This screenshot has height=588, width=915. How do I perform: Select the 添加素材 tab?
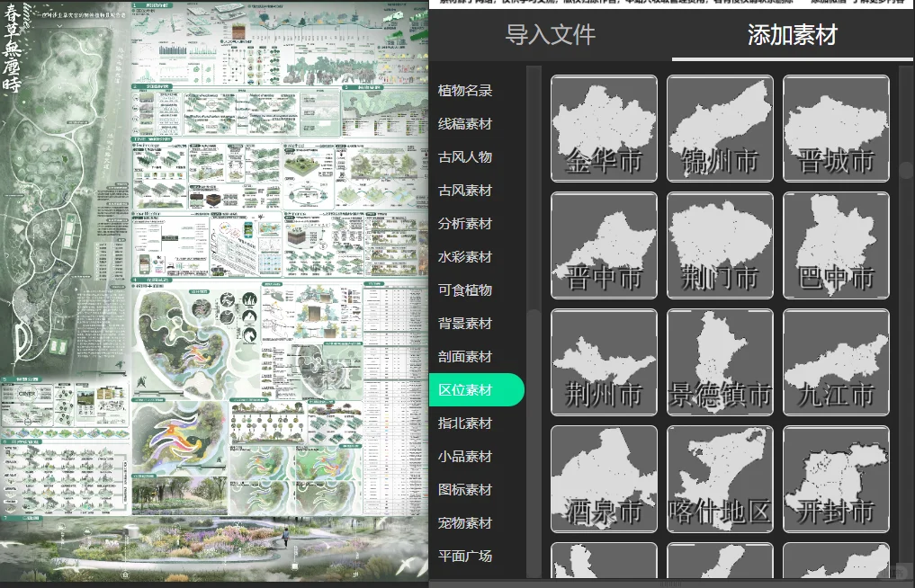click(x=790, y=35)
